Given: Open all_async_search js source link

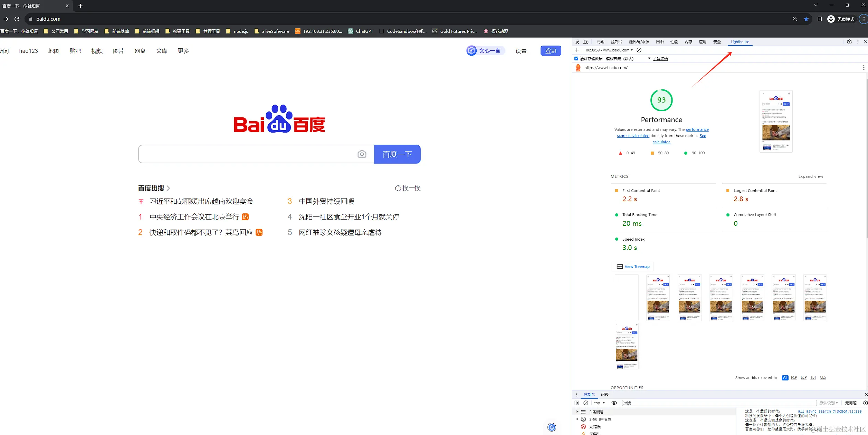Looking at the screenshot, I should point(830,411).
